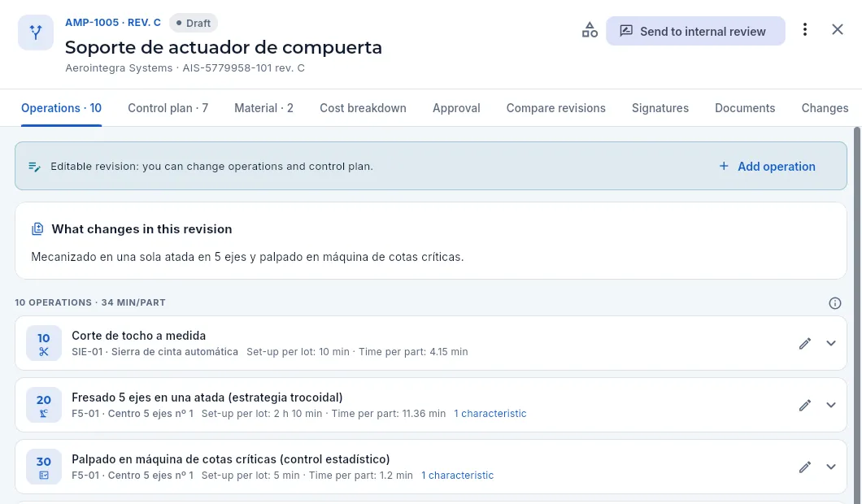This screenshot has height=504, width=862.
Task: Expand the Corte de tocho a medida row
Action: click(830, 344)
